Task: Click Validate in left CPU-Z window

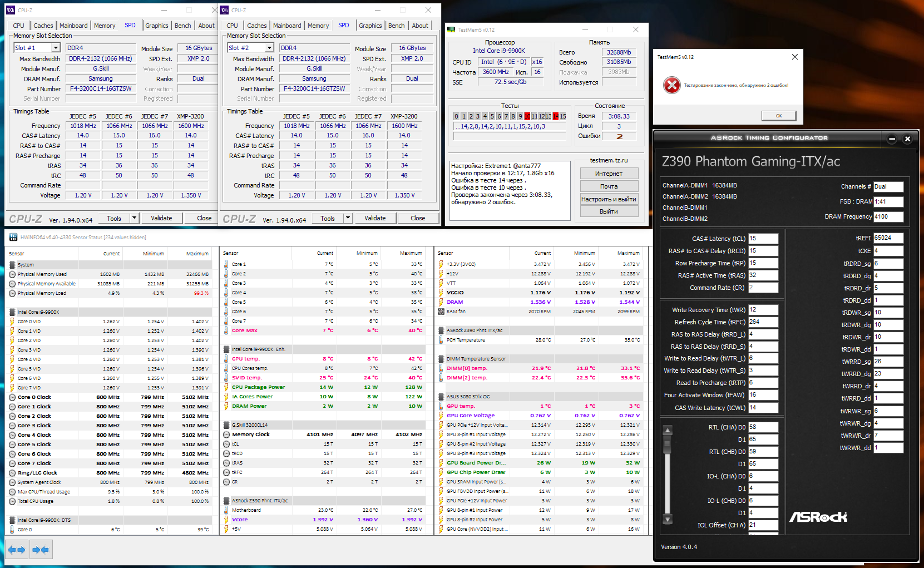Action: tap(161, 218)
